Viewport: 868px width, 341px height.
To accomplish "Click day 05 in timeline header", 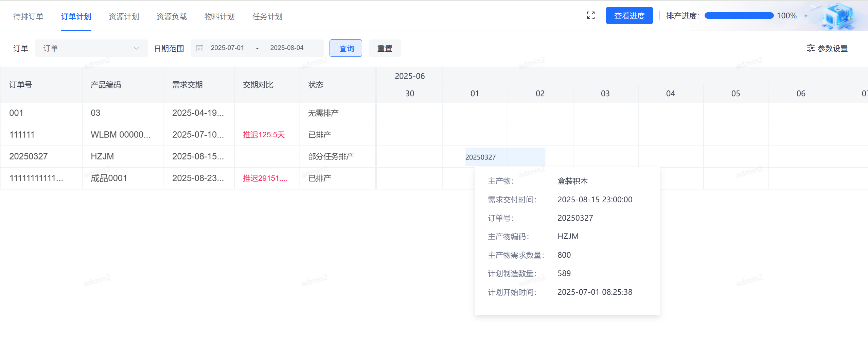I will (x=736, y=93).
